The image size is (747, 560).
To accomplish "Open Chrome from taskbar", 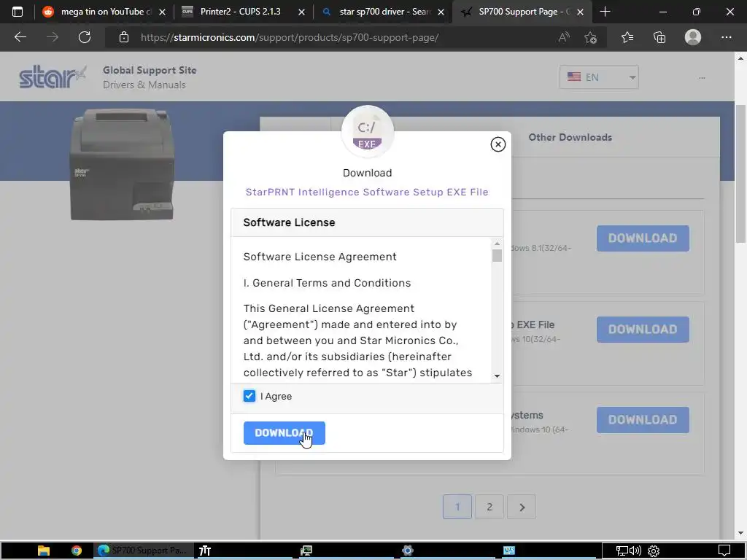I will coord(76,551).
